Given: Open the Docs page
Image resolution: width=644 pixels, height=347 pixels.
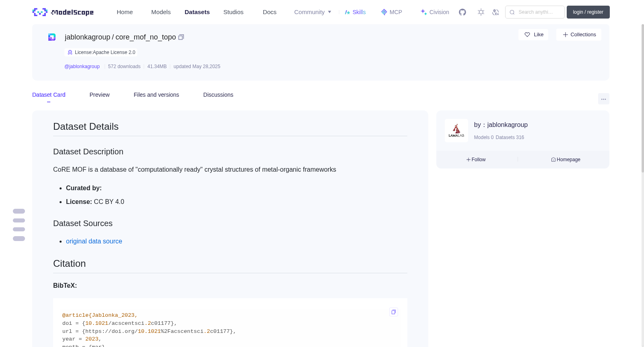Looking at the screenshot, I should click(270, 12).
